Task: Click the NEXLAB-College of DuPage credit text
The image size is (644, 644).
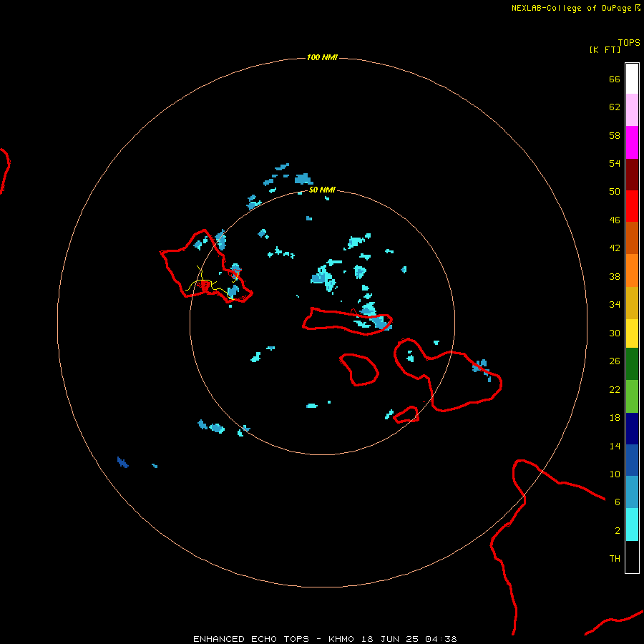Action: tap(571, 8)
